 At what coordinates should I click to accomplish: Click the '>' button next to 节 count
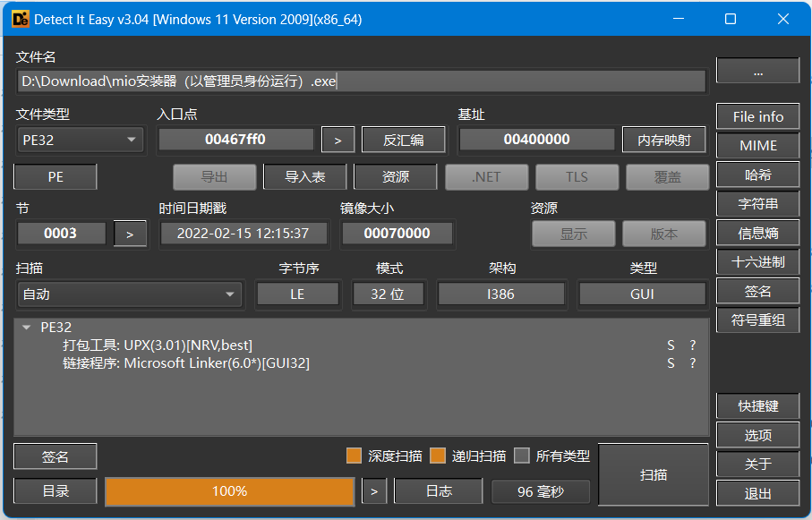(x=130, y=234)
